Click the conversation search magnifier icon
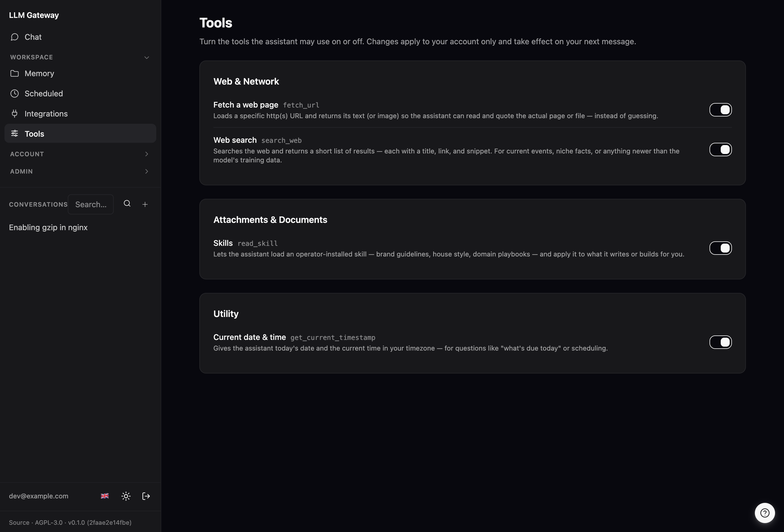784x532 pixels. [x=127, y=204]
